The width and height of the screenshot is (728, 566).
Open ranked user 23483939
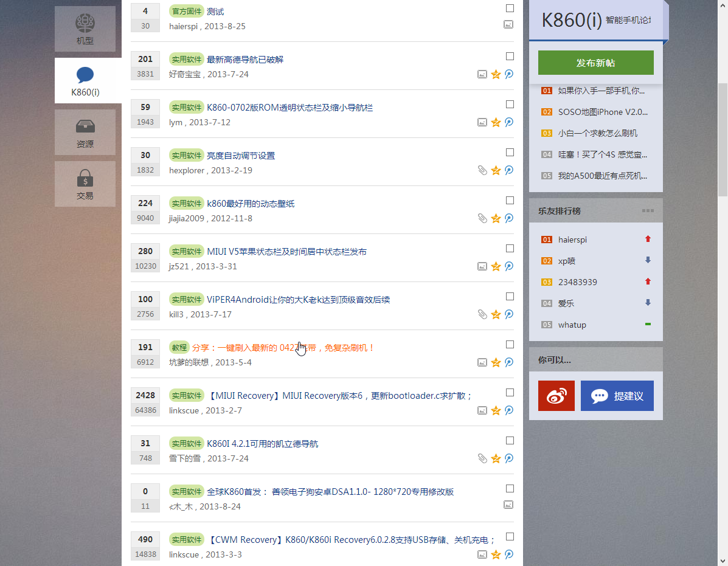tap(578, 282)
